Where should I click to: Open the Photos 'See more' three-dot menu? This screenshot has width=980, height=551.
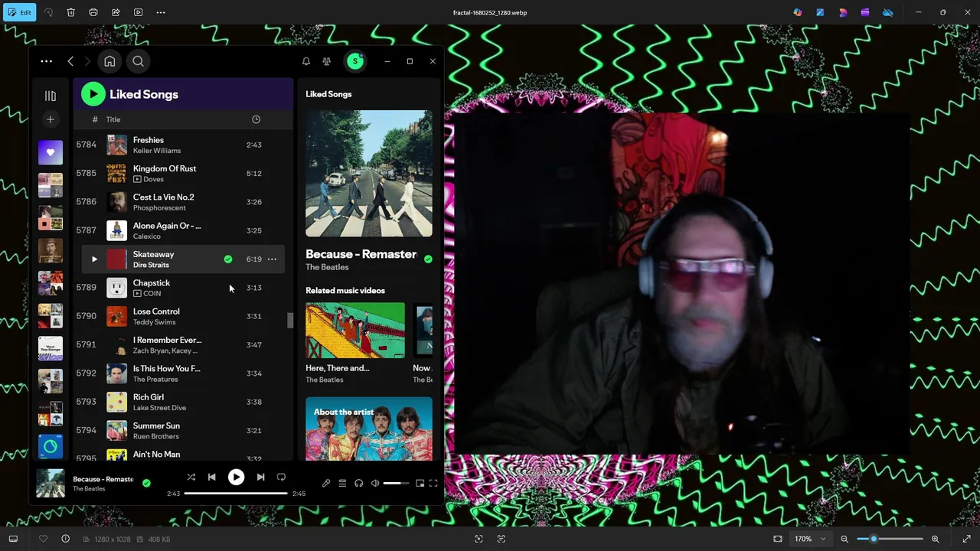161,12
